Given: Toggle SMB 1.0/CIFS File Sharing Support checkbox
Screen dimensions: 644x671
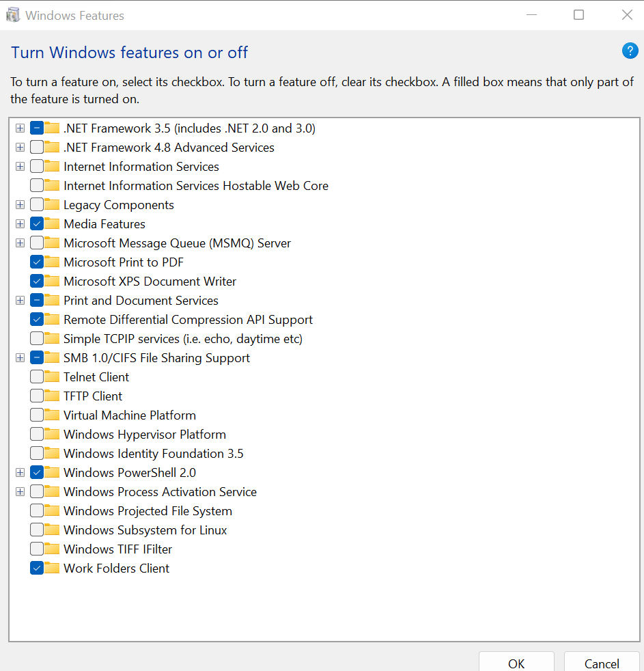Looking at the screenshot, I should pyautogui.click(x=37, y=357).
